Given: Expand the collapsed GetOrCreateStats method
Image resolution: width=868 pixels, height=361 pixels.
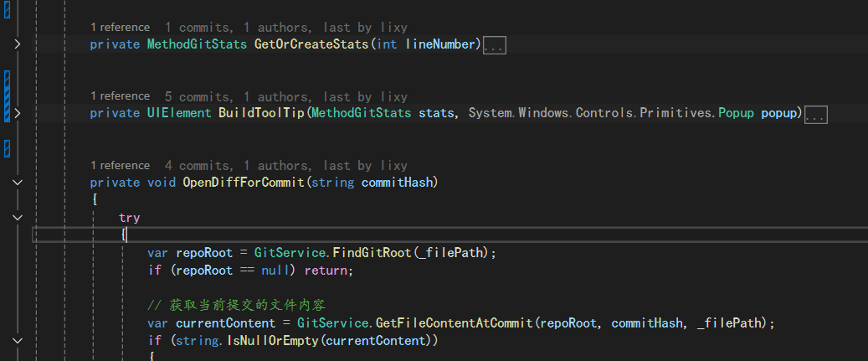Looking at the screenshot, I should coord(18,44).
